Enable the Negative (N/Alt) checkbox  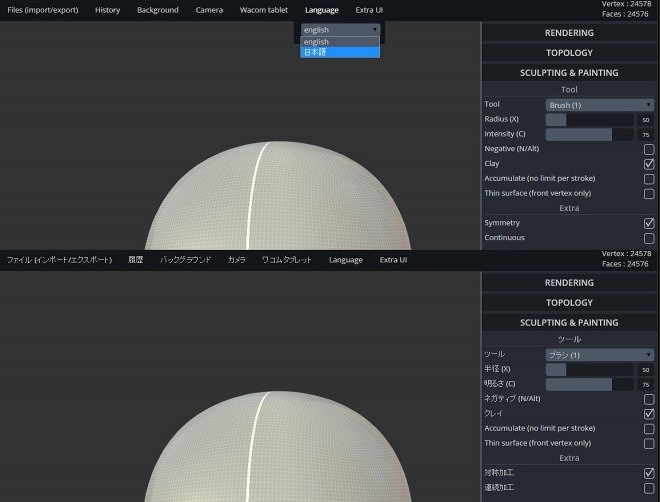649,149
